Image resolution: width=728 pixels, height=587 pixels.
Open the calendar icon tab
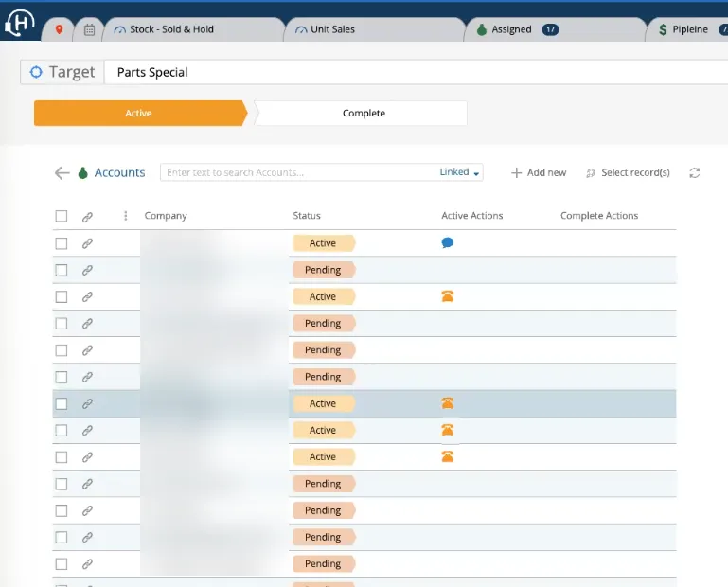89,29
